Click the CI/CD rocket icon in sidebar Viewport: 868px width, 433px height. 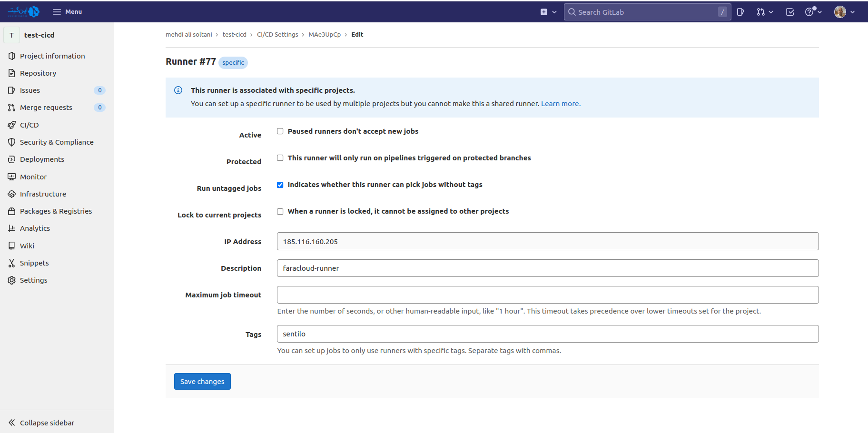(x=12, y=125)
